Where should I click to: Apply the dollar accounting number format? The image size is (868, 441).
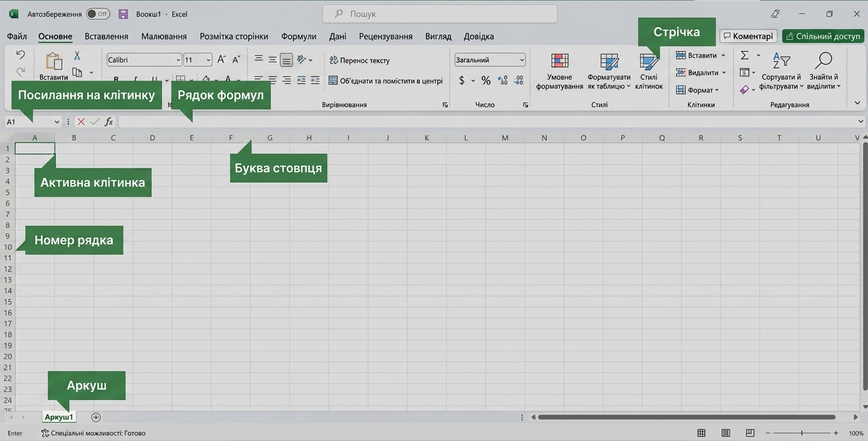461,80
